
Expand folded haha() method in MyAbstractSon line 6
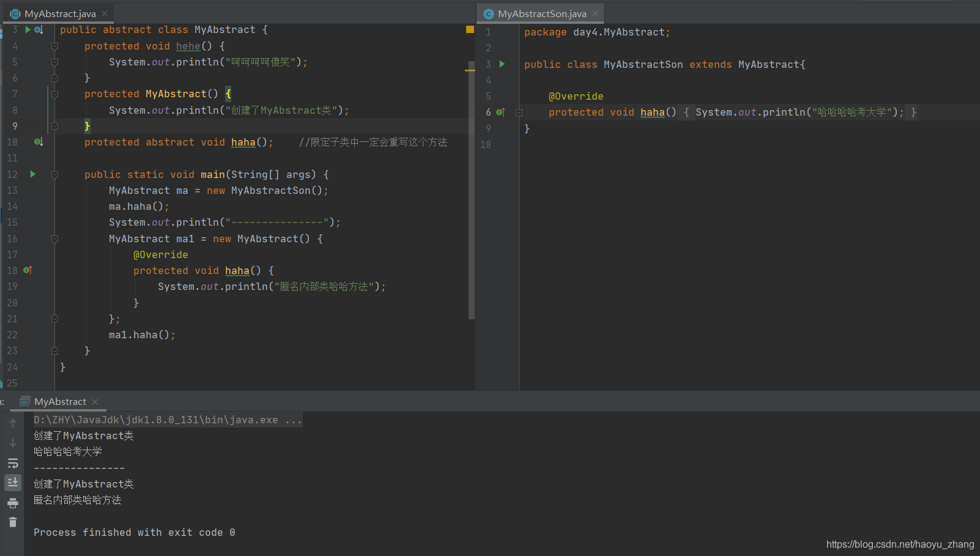(x=519, y=113)
